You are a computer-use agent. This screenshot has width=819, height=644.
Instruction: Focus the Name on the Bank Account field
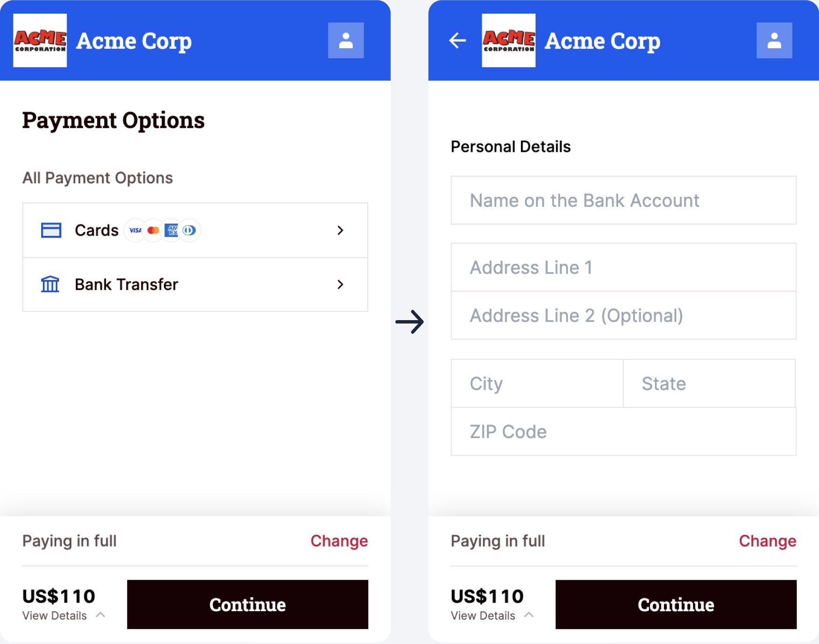[623, 201]
